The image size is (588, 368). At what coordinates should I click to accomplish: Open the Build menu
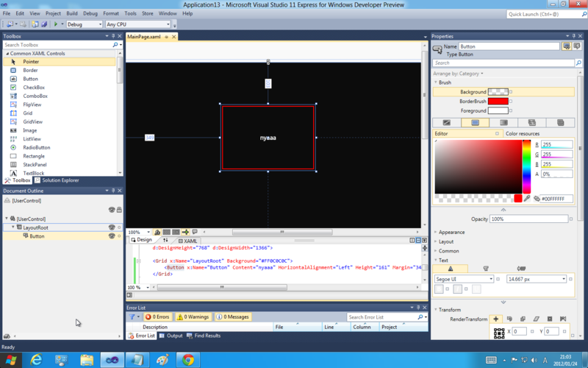coord(72,13)
